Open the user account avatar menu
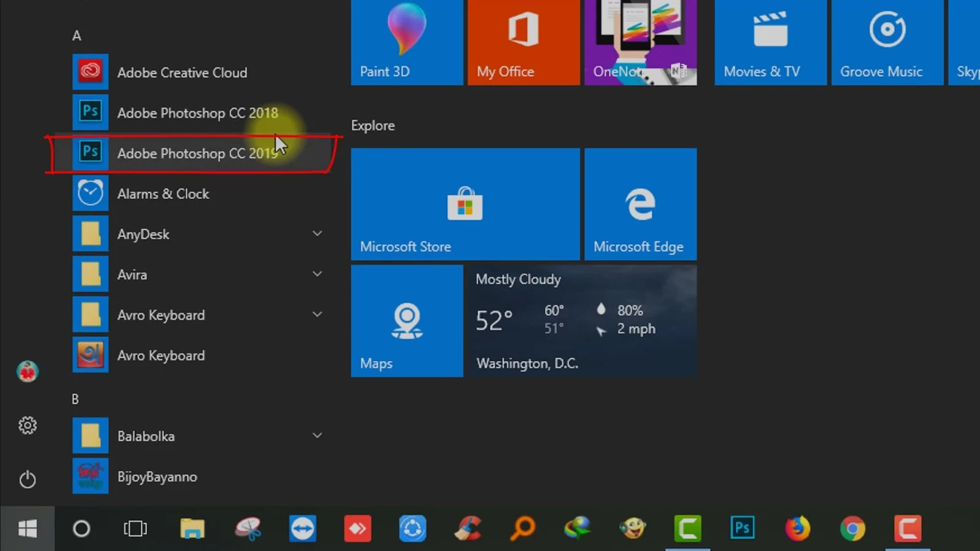 (x=28, y=372)
